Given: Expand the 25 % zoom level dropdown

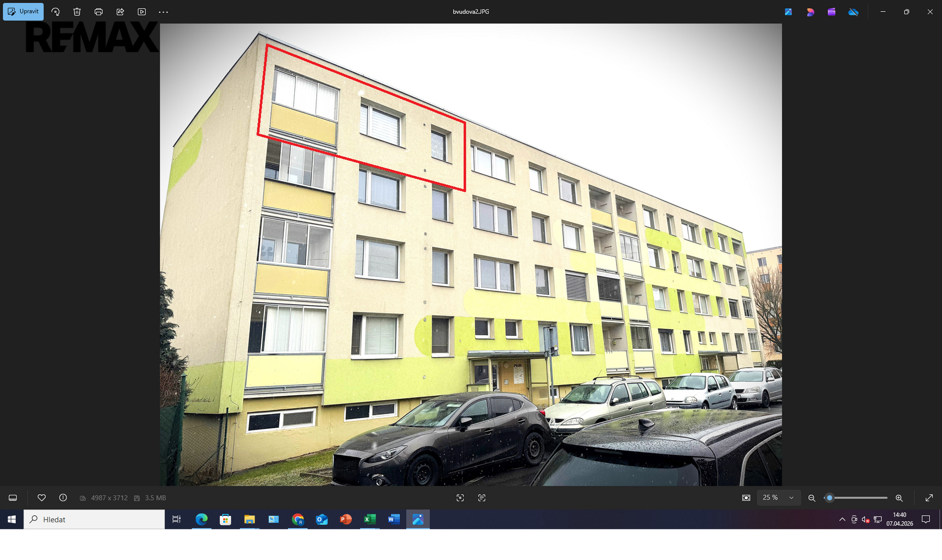Looking at the screenshot, I should [x=778, y=498].
